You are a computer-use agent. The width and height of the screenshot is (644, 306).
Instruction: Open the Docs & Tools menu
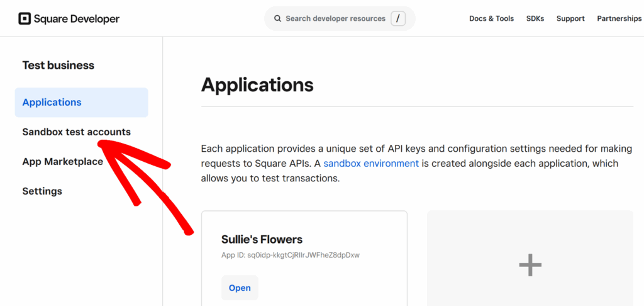click(491, 19)
